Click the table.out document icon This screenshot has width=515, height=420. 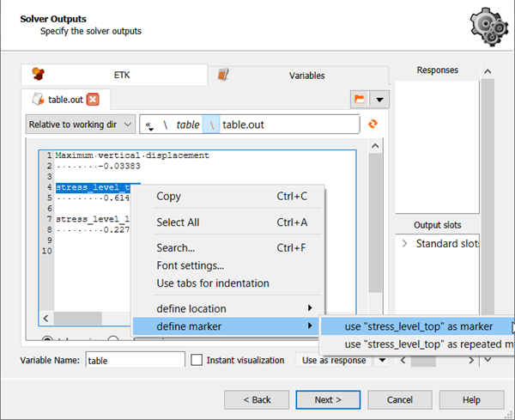click(x=38, y=99)
